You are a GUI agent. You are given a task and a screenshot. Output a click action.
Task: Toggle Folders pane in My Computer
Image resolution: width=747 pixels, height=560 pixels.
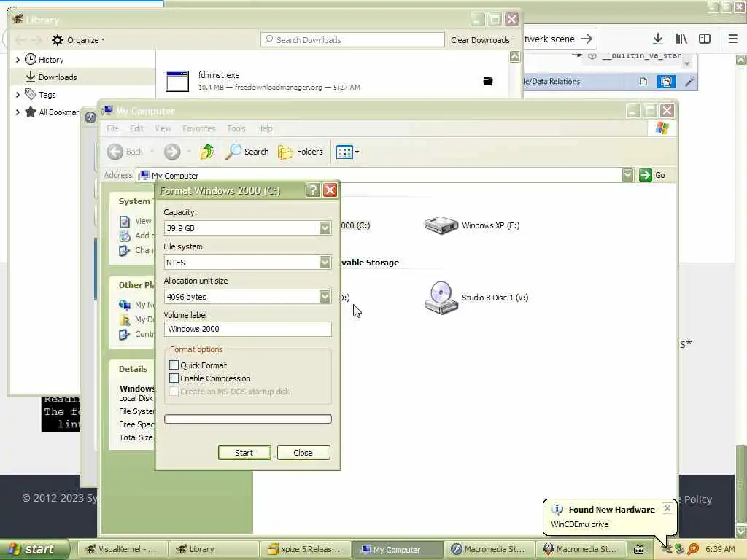[300, 152]
